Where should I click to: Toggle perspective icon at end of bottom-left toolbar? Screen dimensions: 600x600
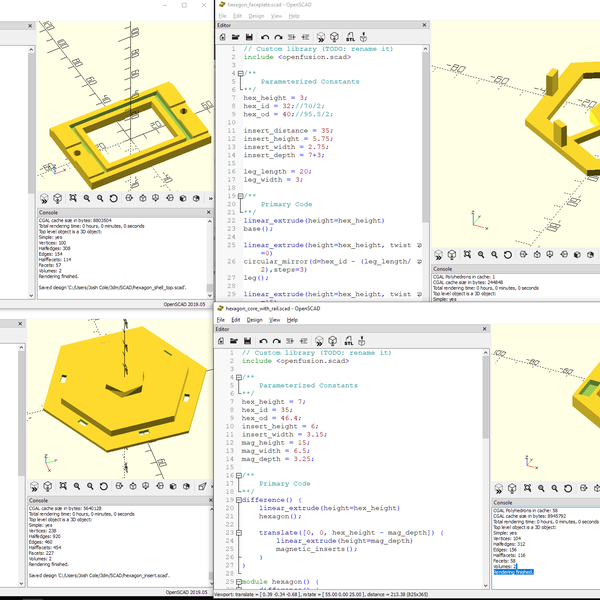202,486
